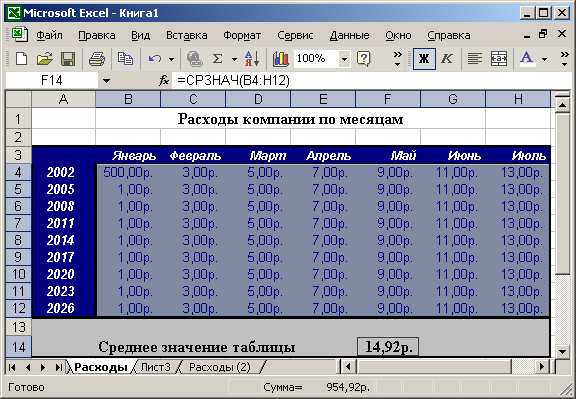Launch the Chart Wizard icon
The height and width of the screenshot is (399, 576).
point(281,58)
